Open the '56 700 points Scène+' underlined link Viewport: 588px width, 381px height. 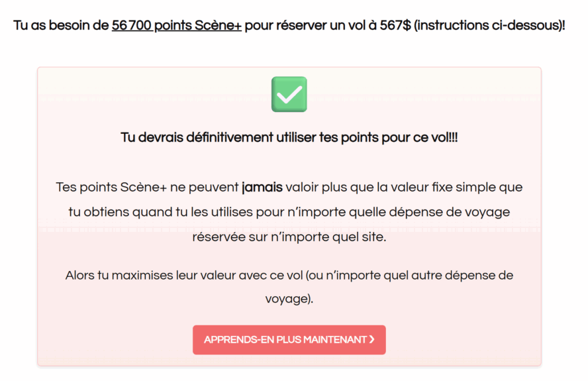[177, 26]
